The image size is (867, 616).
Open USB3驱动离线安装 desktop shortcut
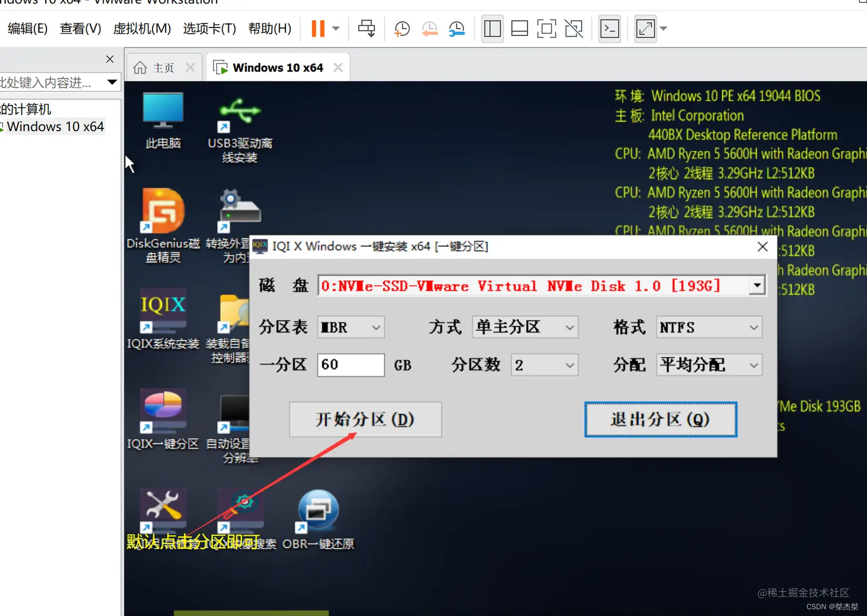tap(240, 131)
